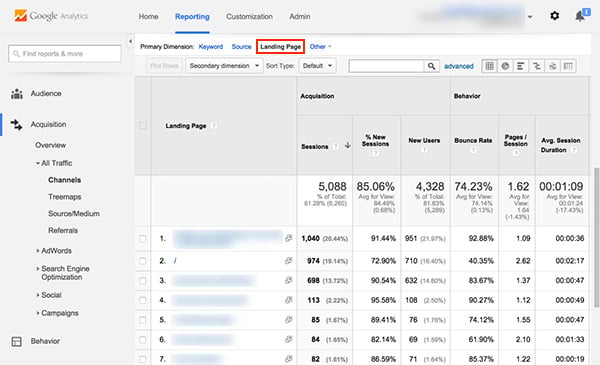Click the magnifier search button in table filter

click(x=431, y=66)
